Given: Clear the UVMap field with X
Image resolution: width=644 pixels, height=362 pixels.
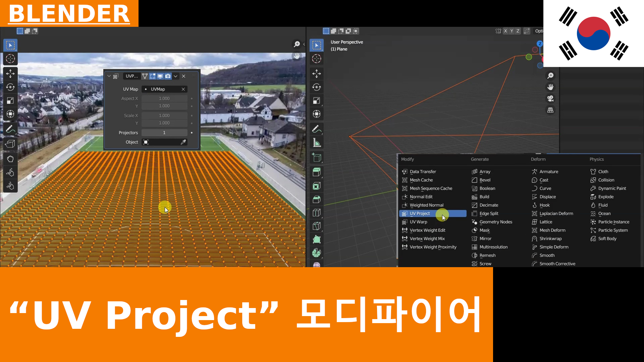Looking at the screenshot, I should (x=183, y=89).
